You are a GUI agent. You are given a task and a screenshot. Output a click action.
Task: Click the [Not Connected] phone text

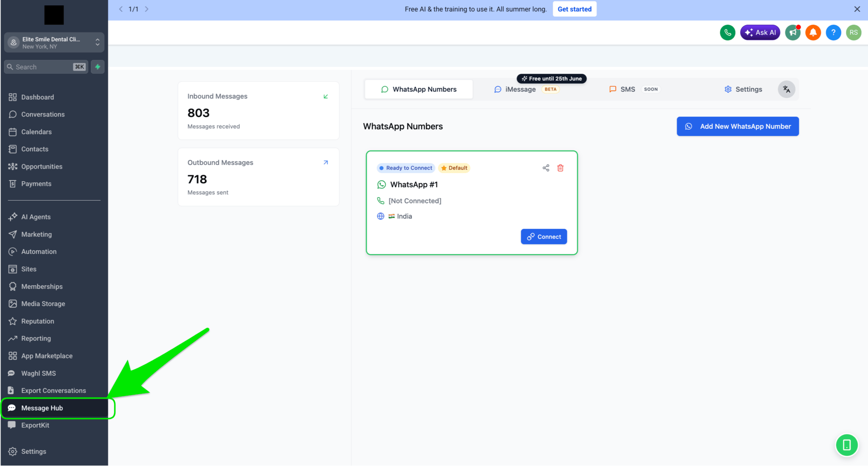[x=415, y=201]
